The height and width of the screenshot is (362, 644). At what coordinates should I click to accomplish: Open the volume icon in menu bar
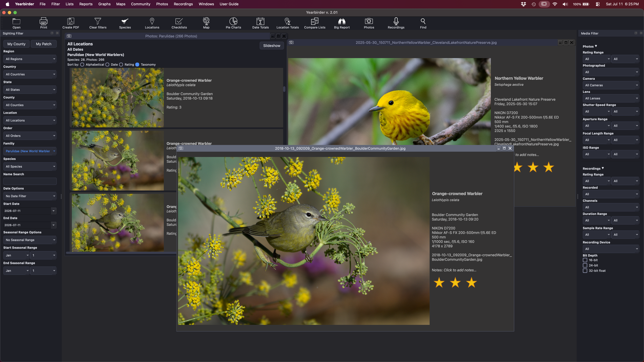[565, 4]
